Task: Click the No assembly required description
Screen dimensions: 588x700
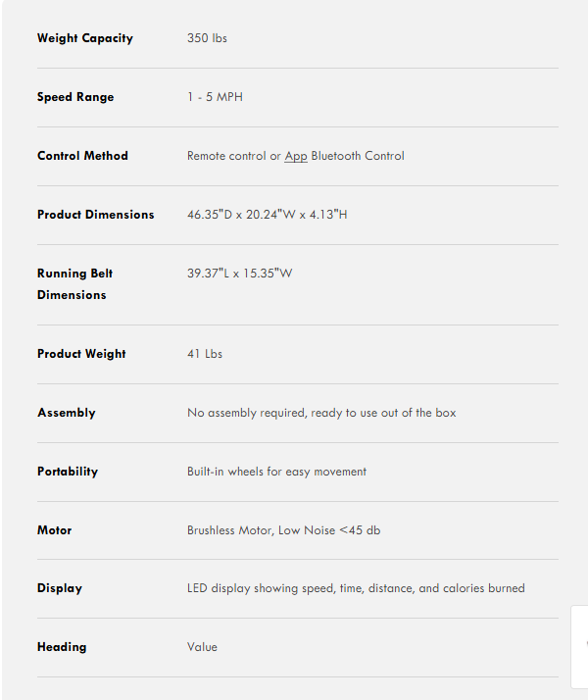Action: tap(321, 413)
